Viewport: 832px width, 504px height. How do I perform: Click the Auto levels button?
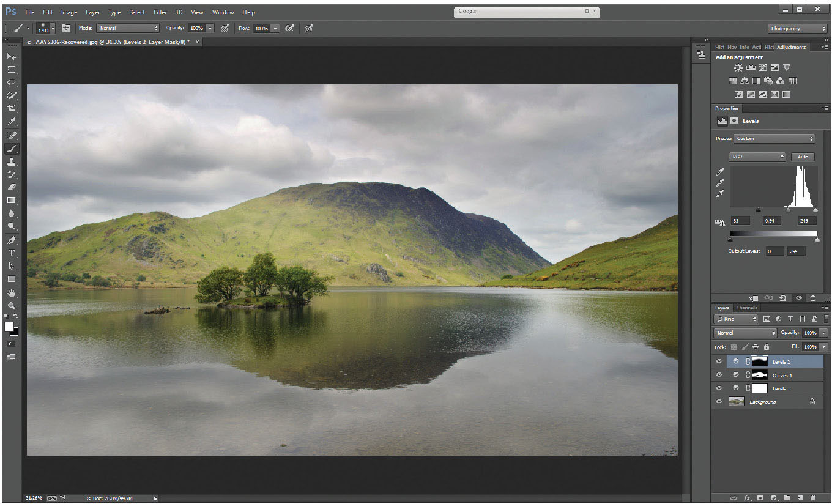803,157
